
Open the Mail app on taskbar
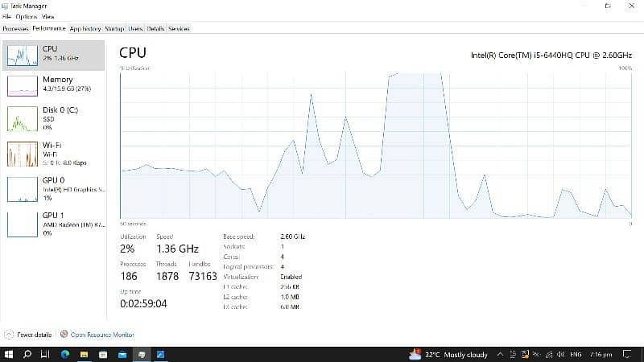122,354
